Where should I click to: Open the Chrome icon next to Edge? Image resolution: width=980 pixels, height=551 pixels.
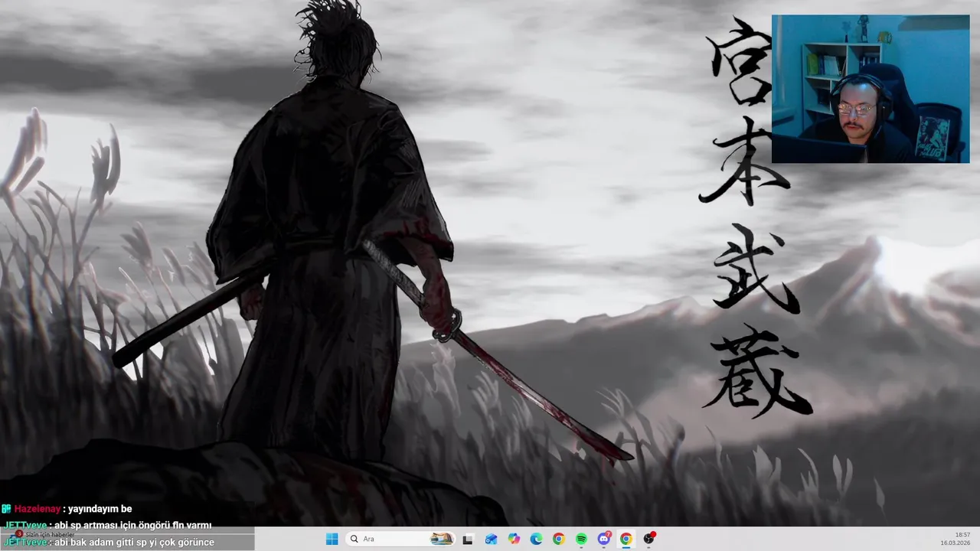[559, 539]
